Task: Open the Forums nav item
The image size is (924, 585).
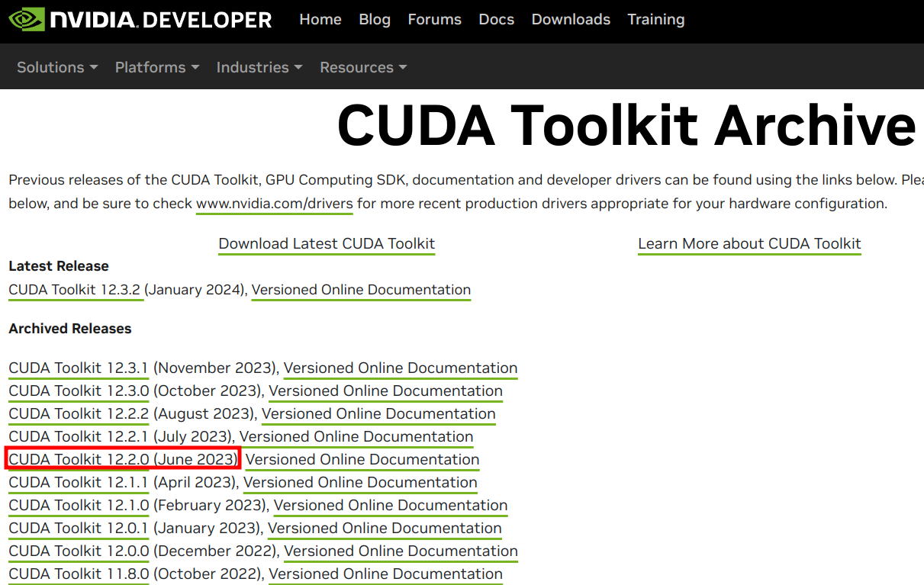Action: (434, 20)
